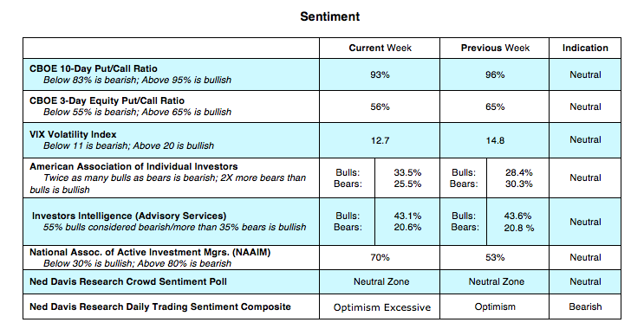Select the 43.1% Investors Intelligence bulls value
The height and width of the screenshot is (329, 644).
pyautogui.click(x=407, y=216)
